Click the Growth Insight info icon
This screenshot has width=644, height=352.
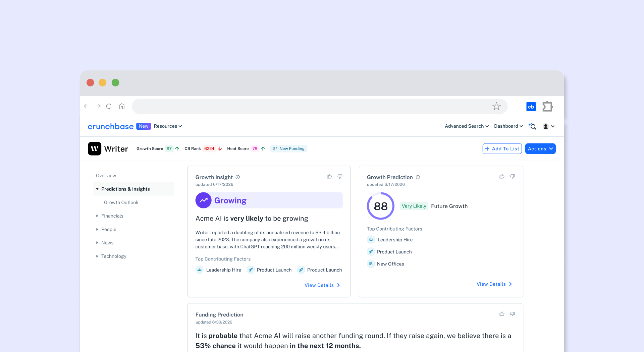(x=238, y=177)
